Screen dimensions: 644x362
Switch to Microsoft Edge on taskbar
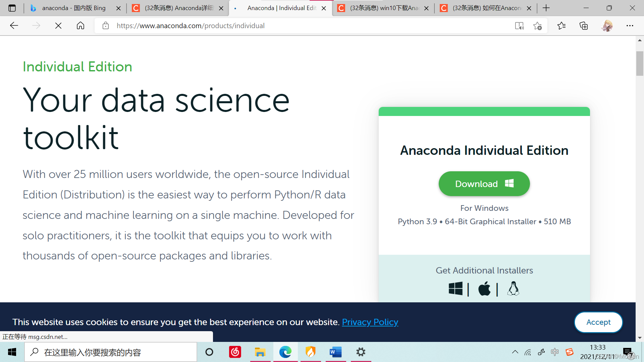285,352
